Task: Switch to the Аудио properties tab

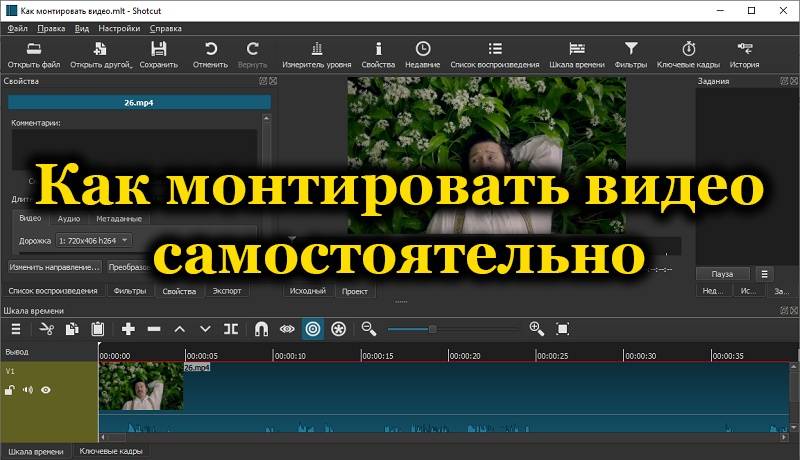Action: 69,218
